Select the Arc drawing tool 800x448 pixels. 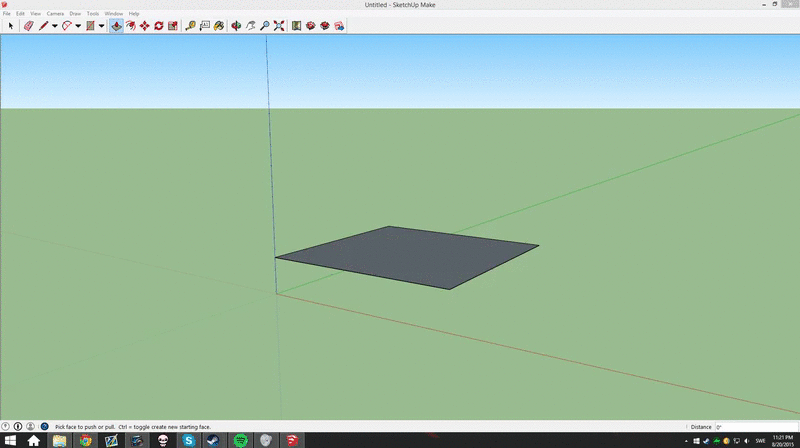67,26
